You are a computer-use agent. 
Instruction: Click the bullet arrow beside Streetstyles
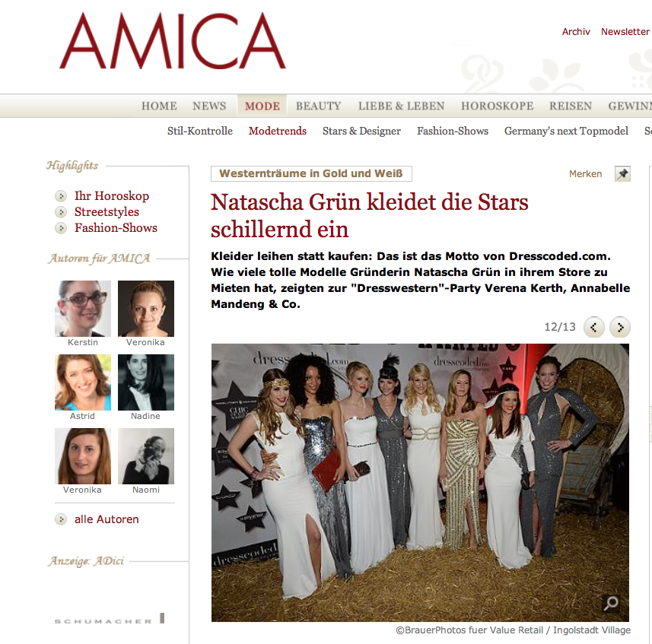[61, 212]
